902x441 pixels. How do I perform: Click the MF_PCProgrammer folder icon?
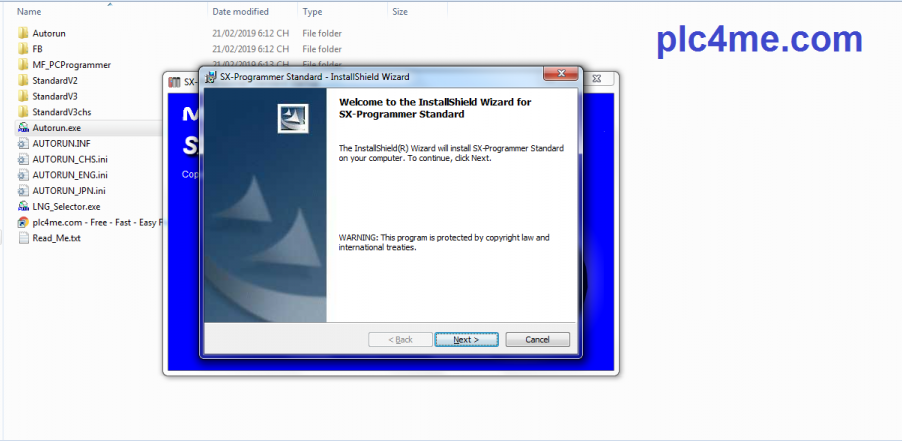[23, 65]
